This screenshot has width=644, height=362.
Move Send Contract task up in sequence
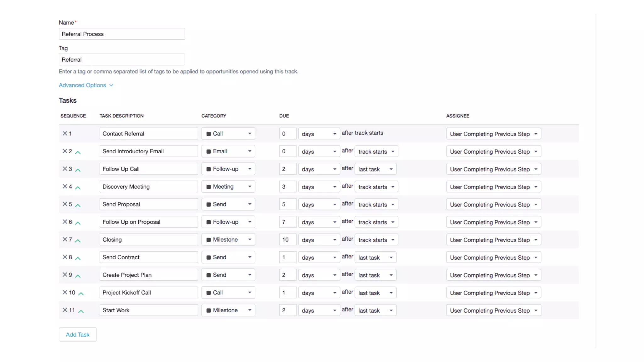coord(78,258)
